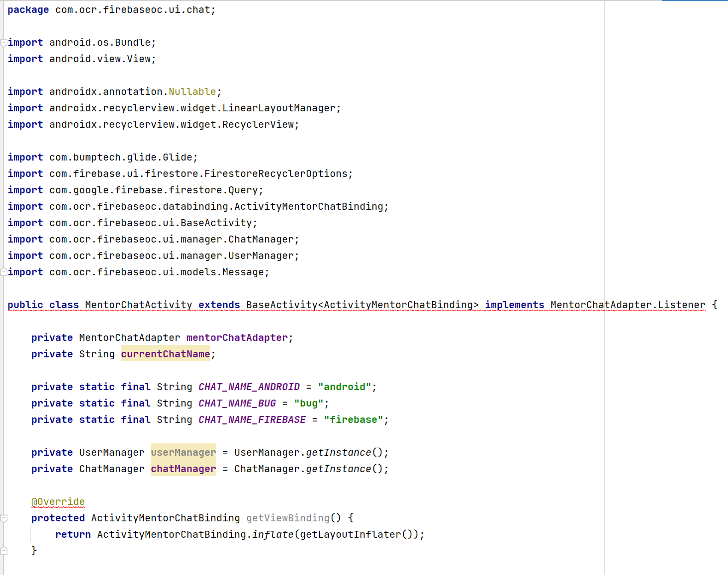
Task: Click the highlighted userManager variable
Action: [183, 453]
